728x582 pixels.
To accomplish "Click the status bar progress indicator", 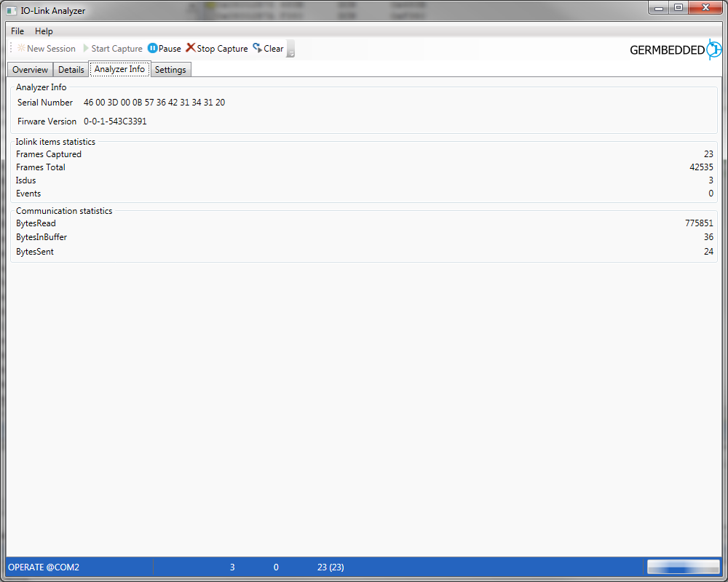I will tap(682, 567).
